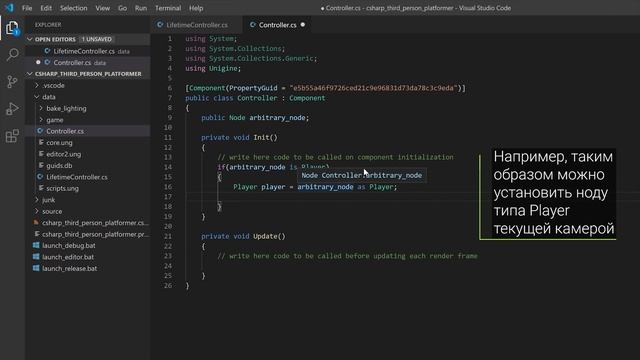Click the unsaved dot beside Controller.cs in open editors
This screenshot has height=360, width=640.
[38, 62]
